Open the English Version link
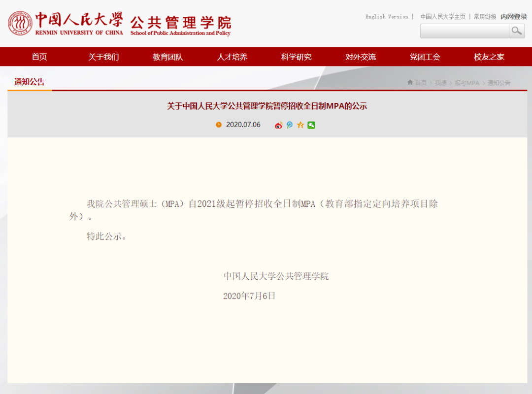This screenshot has width=532, height=394. point(386,16)
